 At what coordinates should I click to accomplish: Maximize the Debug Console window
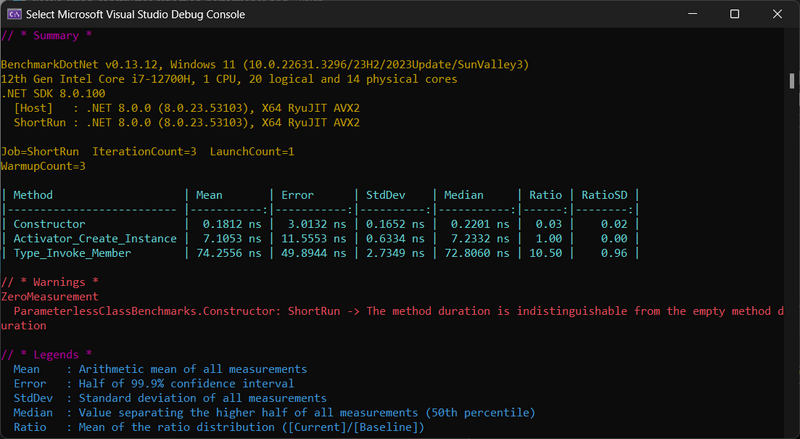point(735,14)
